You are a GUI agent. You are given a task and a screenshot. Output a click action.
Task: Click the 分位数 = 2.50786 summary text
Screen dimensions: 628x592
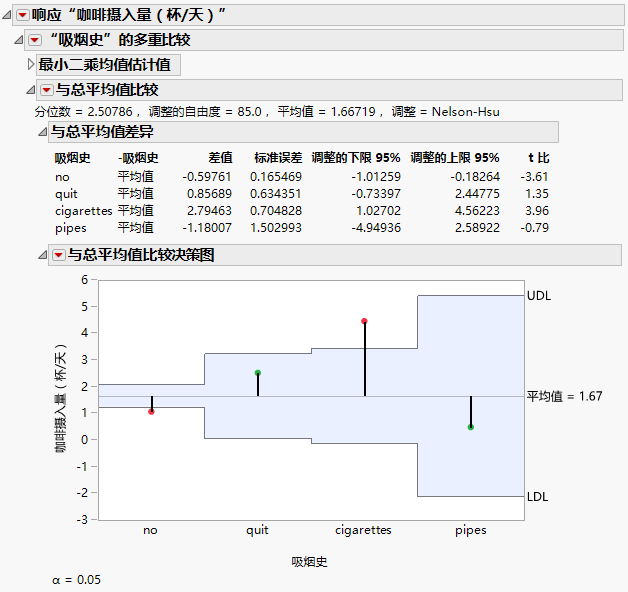tap(83, 112)
